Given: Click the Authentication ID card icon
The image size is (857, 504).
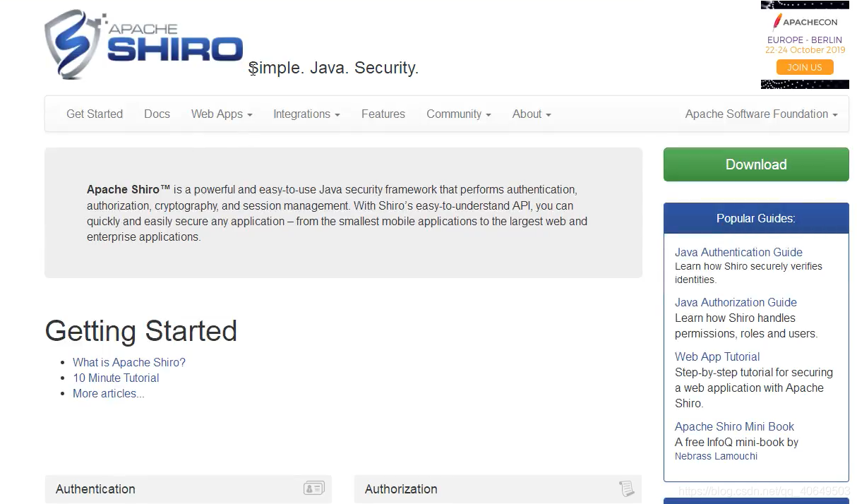Looking at the screenshot, I should tap(314, 488).
